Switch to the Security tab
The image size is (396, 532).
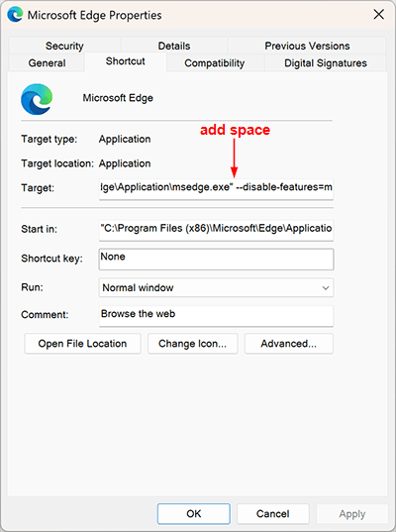64,46
